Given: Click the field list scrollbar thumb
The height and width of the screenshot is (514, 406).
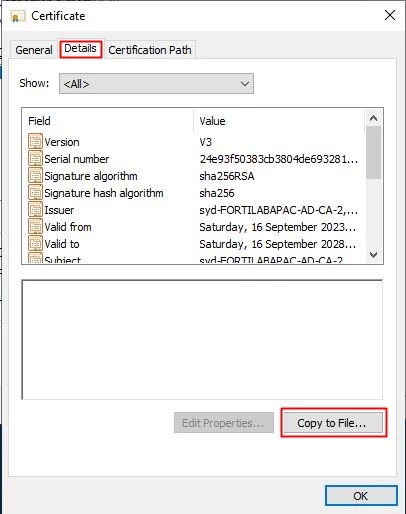Looking at the screenshot, I should click(374, 153).
